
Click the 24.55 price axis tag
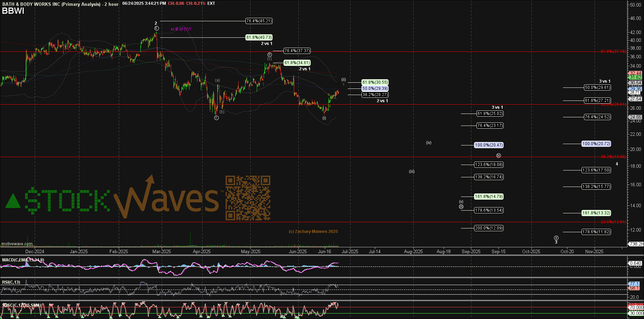pyautogui.click(x=635, y=117)
